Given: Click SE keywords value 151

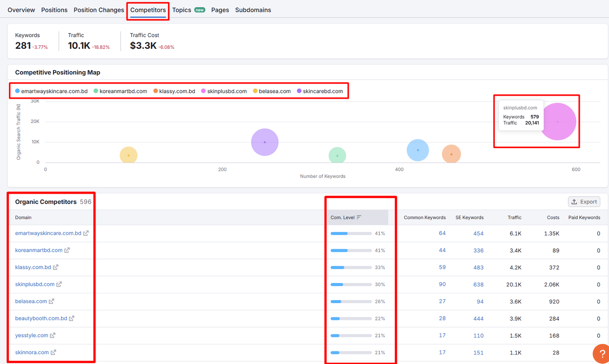Looking at the screenshot, I should tap(478, 353).
